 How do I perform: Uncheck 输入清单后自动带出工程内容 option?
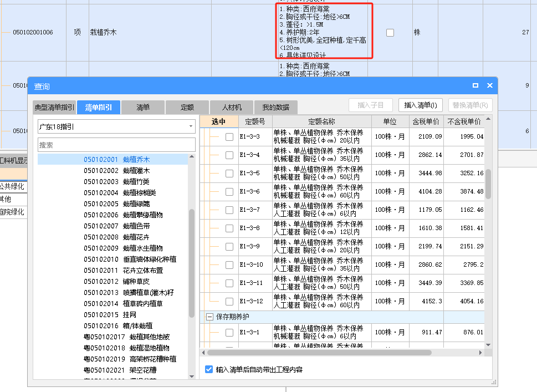[x=209, y=369]
